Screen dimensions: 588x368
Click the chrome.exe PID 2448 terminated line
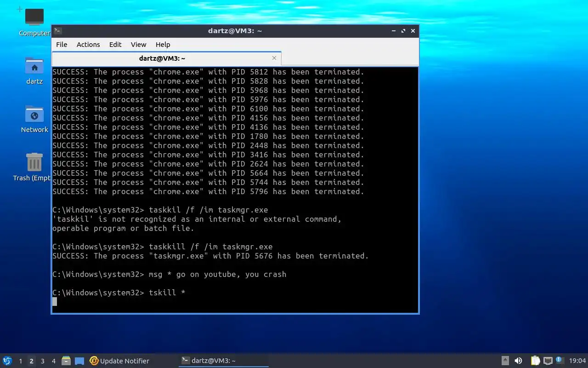click(x=208, y=145)
